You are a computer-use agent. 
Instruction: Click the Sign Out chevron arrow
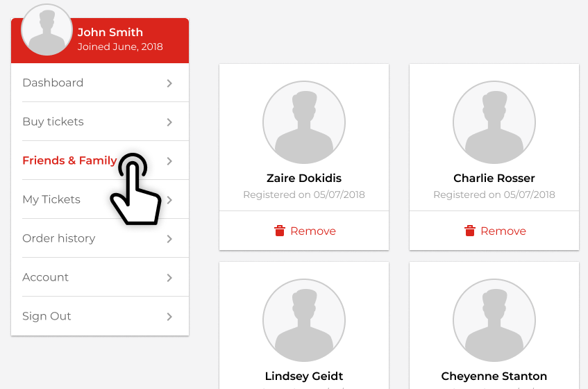pos(169,317)
